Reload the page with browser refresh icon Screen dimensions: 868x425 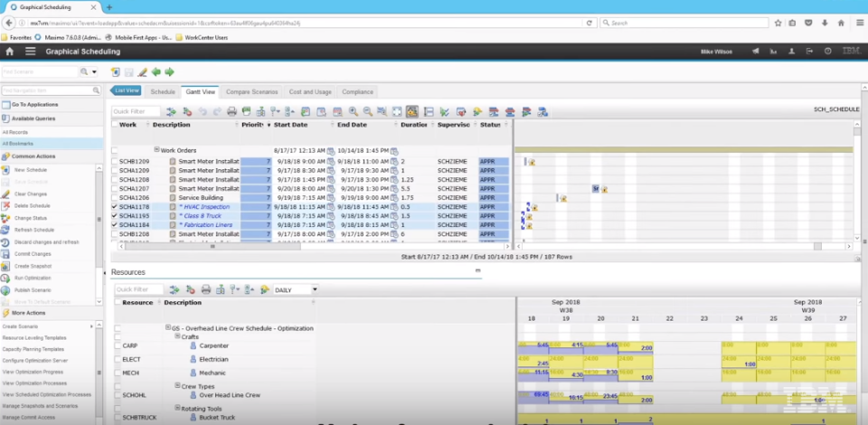coord(590,24)
